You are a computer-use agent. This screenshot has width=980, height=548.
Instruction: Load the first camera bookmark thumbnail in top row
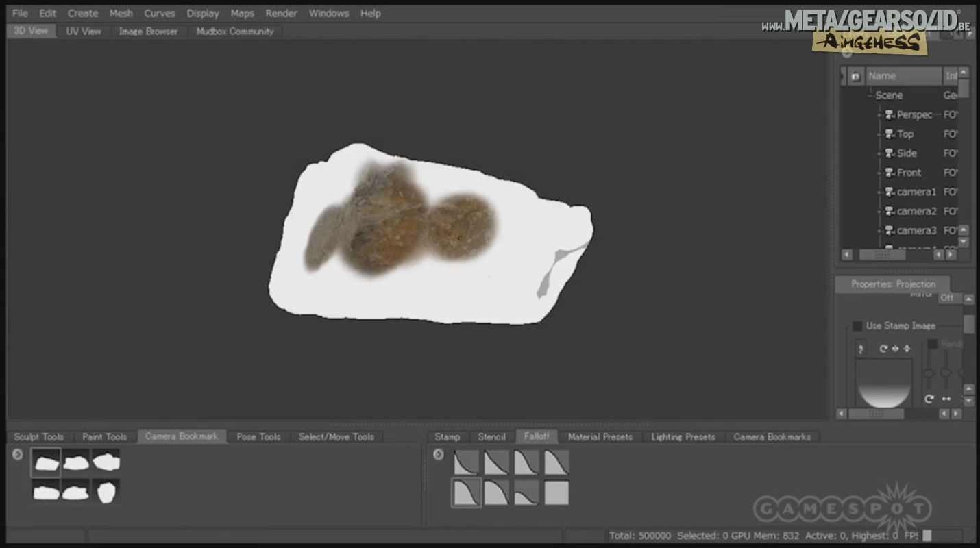point(46,462)
